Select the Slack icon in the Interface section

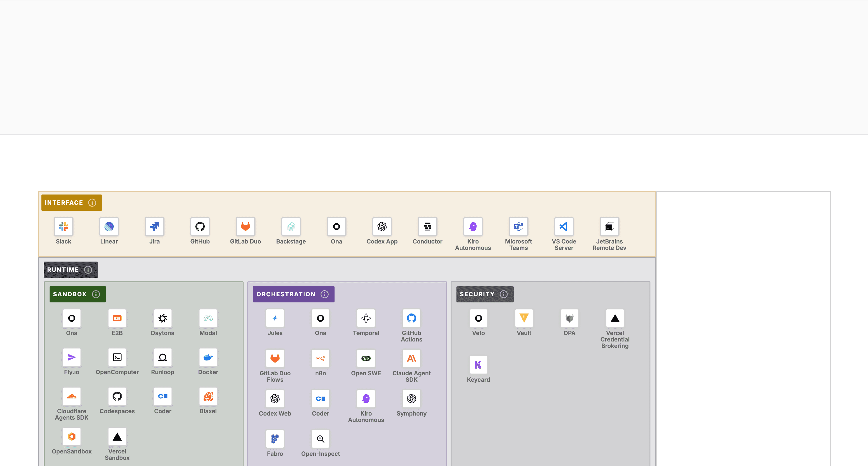(x=63, y=227)
